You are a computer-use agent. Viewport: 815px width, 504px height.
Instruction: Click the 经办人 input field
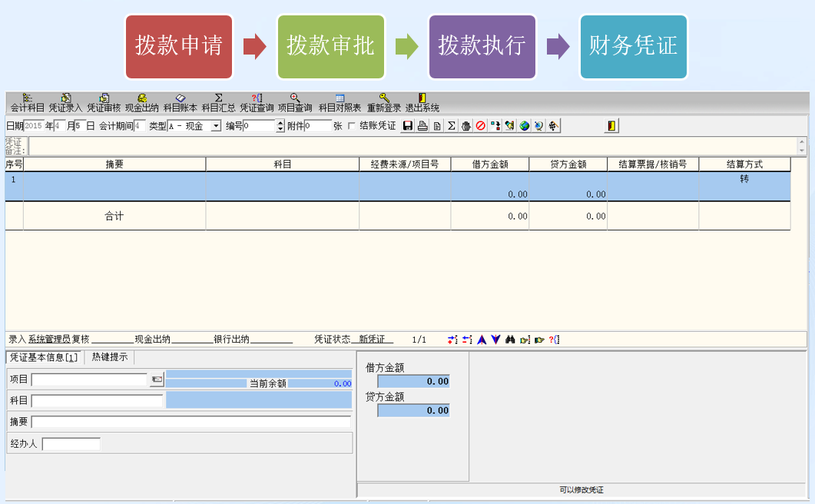coord(71,444)
